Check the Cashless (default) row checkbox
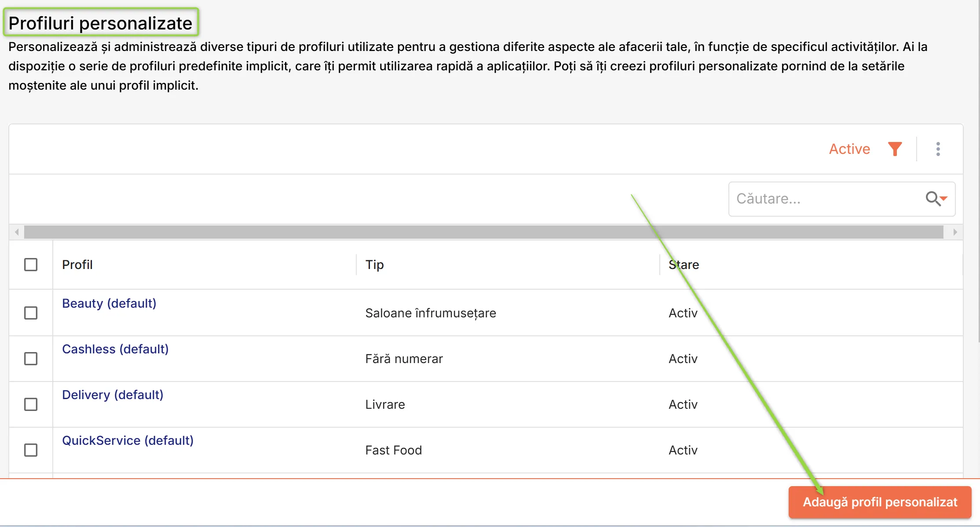Screen dimensions: 980x527 [x=31, y=359]
